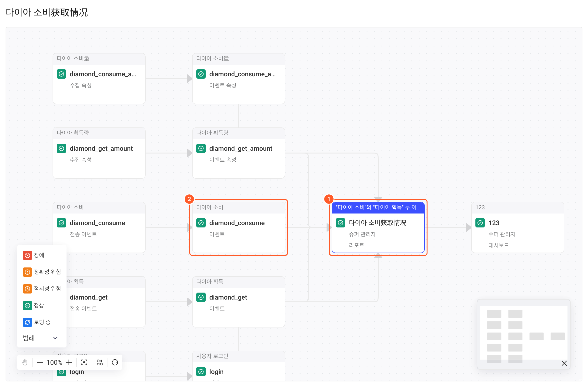Viewport: 588px width, 387px height.
Task: Select the 전송 이벤트 diamond_consume node
Action: click(99, 227)
